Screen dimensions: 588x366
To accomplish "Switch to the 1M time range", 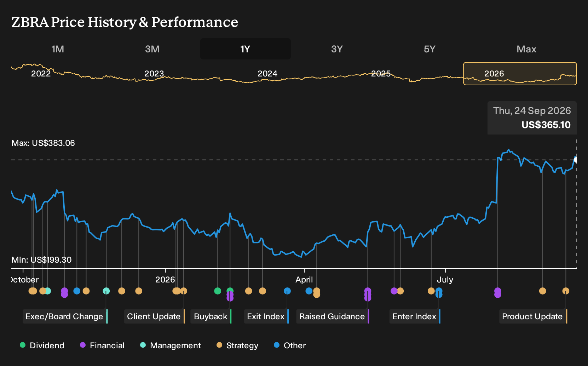I will pos(58,49).
